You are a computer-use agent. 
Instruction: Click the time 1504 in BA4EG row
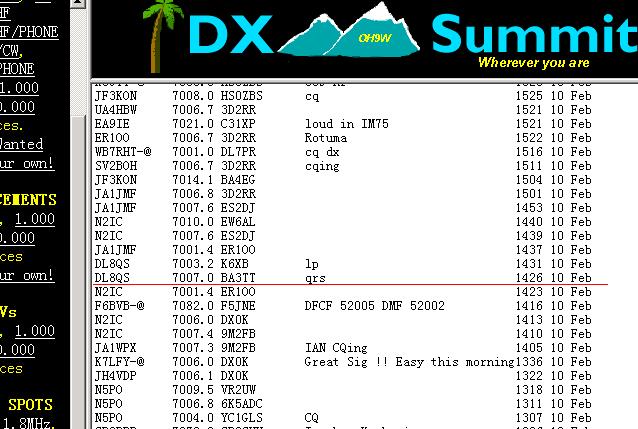tap(529, 180)
